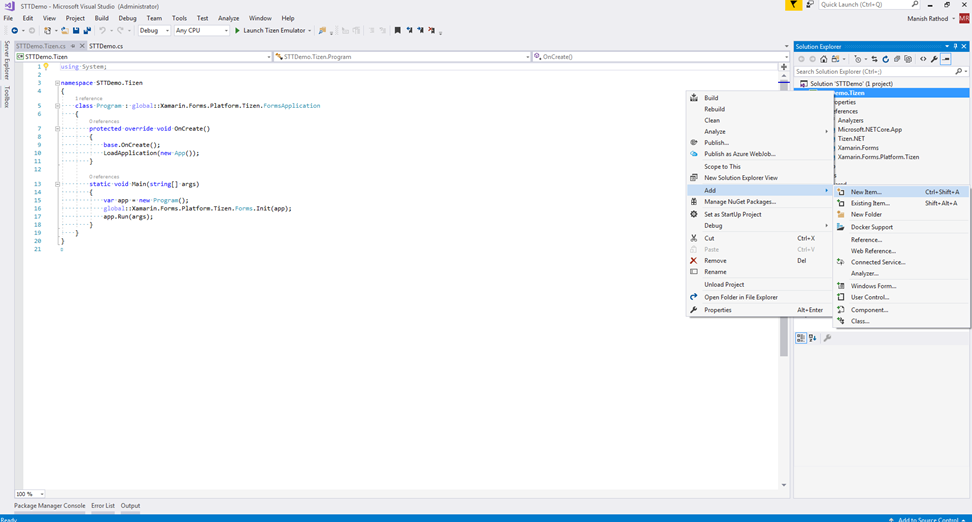Click the Home icon in Solution Explorer
Screen dimensions: 972x522
823,59
